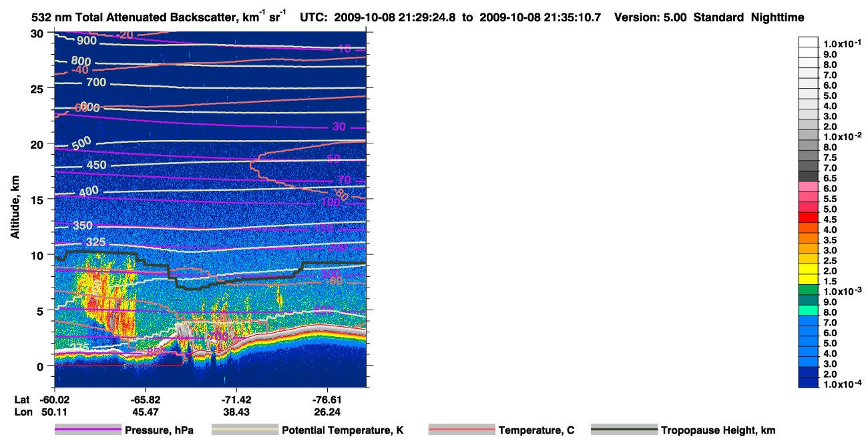
Task: Click the longitude value 45.47
Action: tap(146, 412)
